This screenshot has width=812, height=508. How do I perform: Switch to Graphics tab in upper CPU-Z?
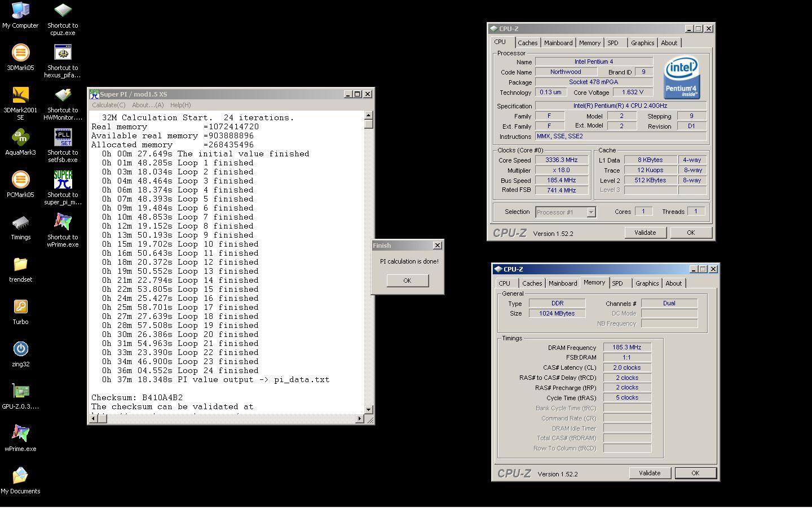pyautogui.click(x=642, y=43)
